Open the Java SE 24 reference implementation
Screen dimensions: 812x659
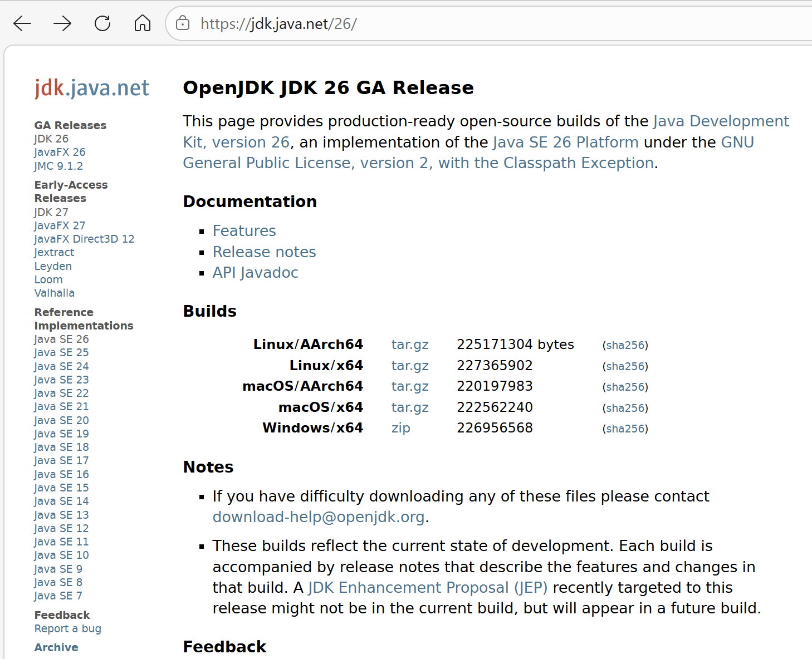pos(61,366)
